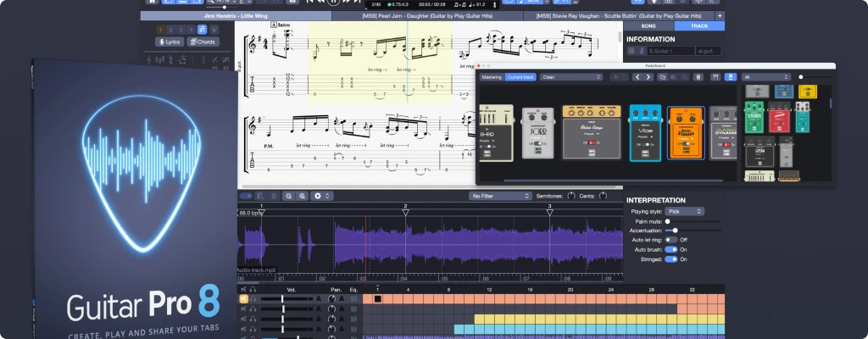Zoom out the audio waveform
This screenshot has height=339, width=868.
[289, 196]
